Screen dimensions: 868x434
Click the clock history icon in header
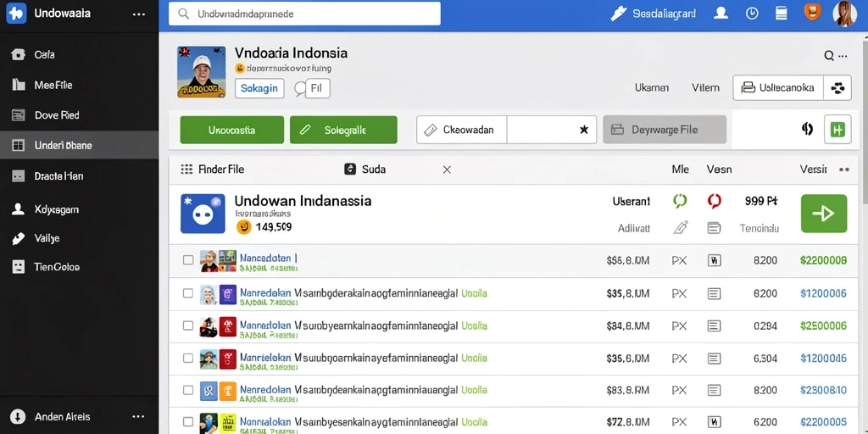tap(752, 14)
